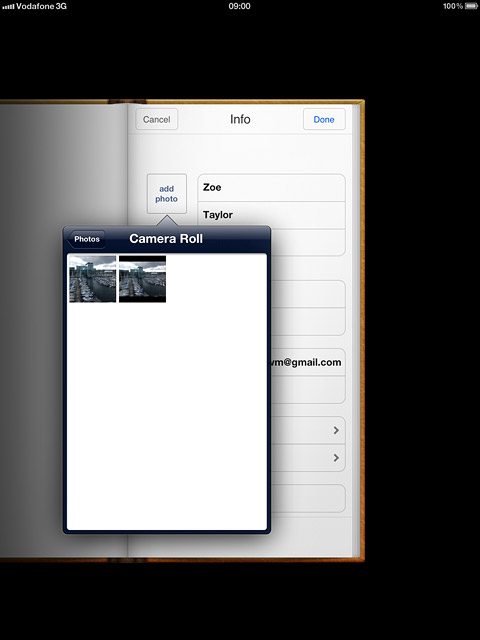Tap the add photo box
This screenshot has height=640, width=480.
point(167,194)
